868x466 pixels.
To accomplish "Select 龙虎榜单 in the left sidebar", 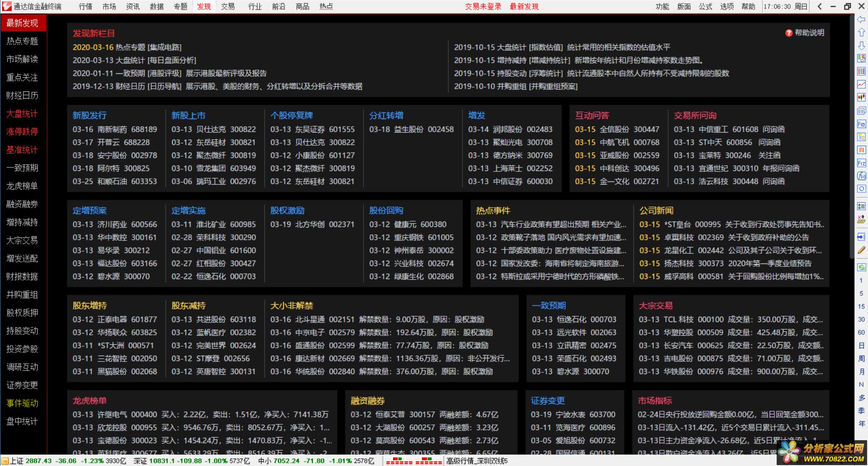I will click(23, 186).
